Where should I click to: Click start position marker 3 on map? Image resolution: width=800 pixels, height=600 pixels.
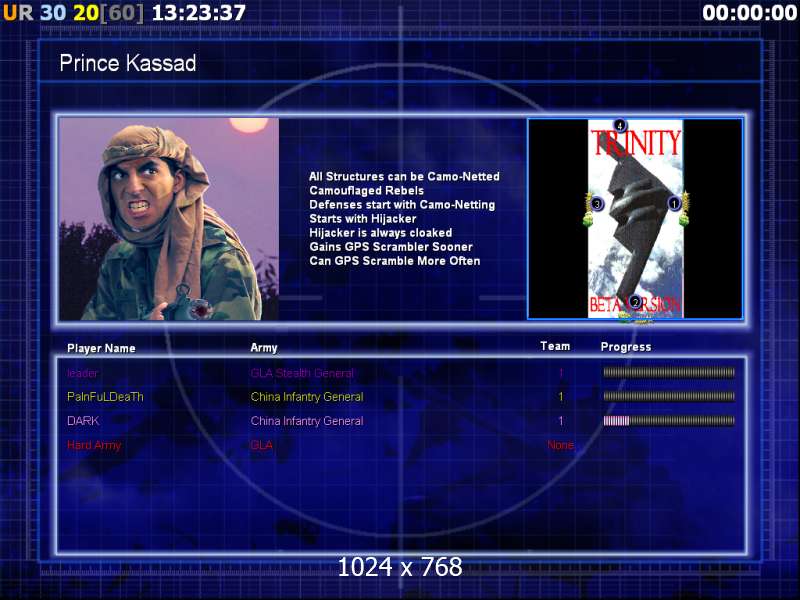[x=597, y=203]
